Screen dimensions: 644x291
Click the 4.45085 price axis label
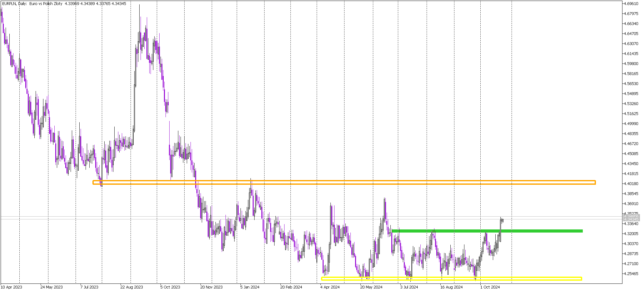631,154
